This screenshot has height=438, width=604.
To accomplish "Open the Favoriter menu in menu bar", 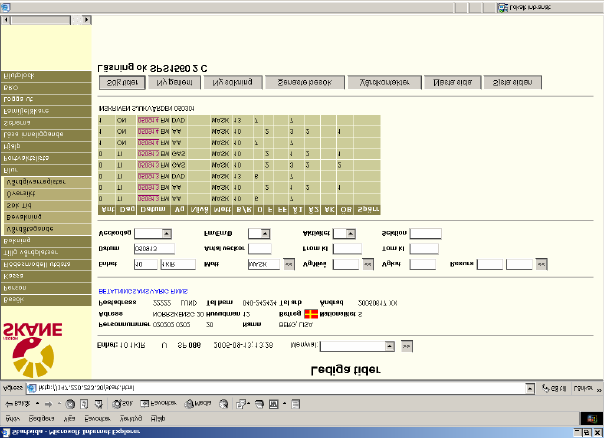I will (97, 418).
